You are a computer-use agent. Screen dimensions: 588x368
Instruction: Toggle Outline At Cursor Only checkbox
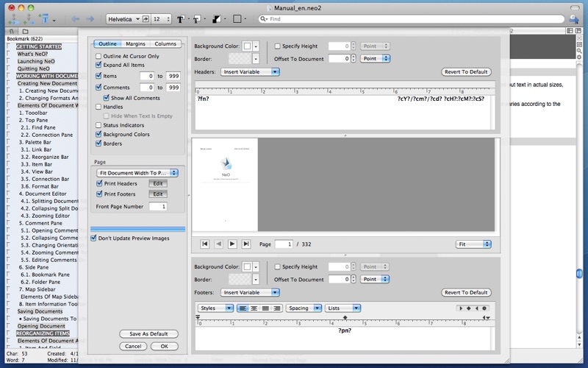click(98, 57)
